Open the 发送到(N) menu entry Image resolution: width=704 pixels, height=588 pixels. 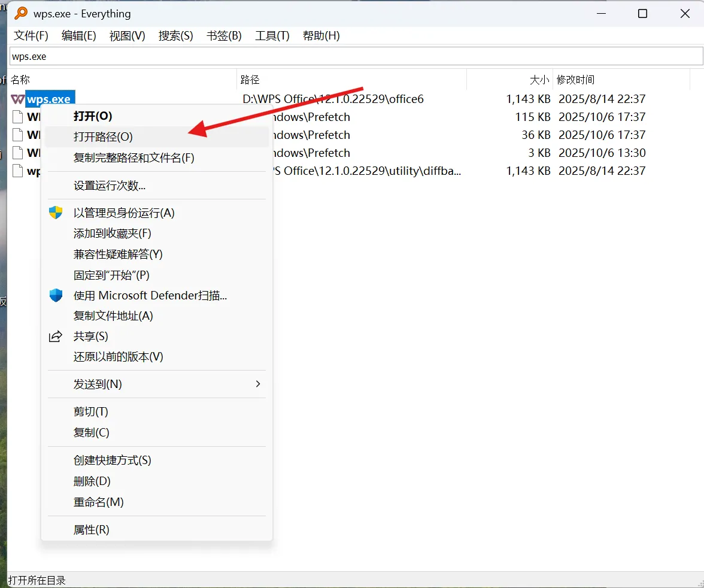coord(157,384)
